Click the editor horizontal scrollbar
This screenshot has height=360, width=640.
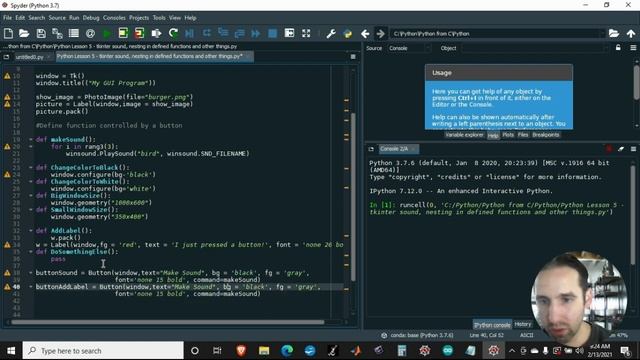click(168, 322)
